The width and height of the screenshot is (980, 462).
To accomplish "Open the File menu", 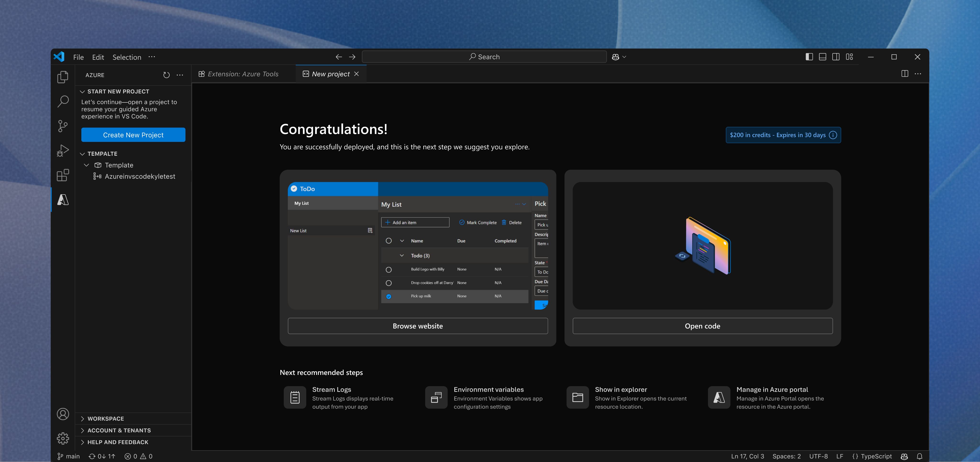I will pyautogui.click(x=78, y=57).
